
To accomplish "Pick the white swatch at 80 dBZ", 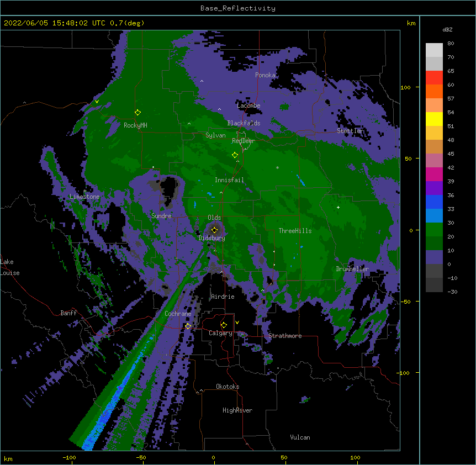I will tap(434, 50).
